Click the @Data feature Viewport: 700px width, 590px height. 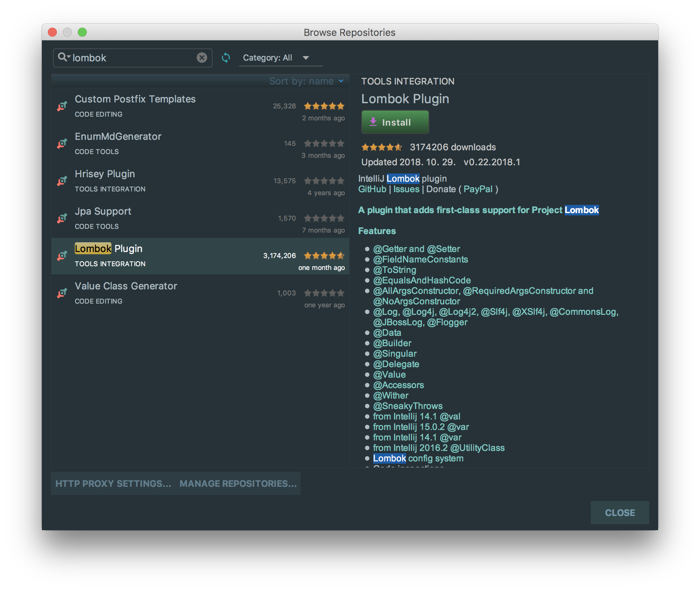tap(387, 333)
